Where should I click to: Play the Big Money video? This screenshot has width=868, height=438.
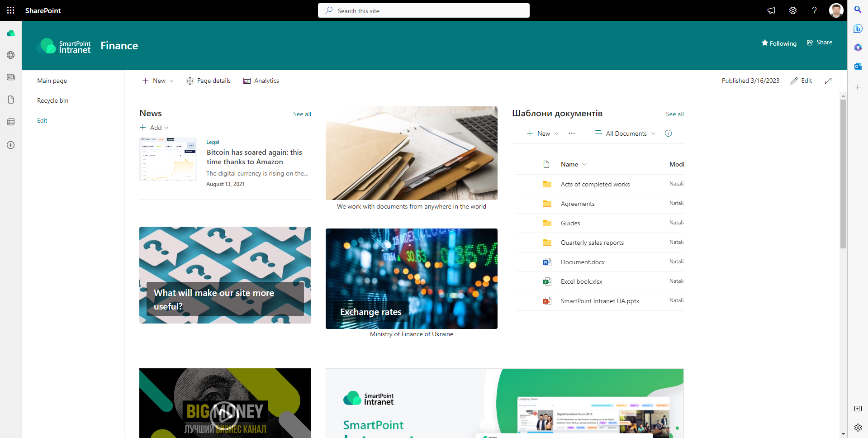point(225,412)
